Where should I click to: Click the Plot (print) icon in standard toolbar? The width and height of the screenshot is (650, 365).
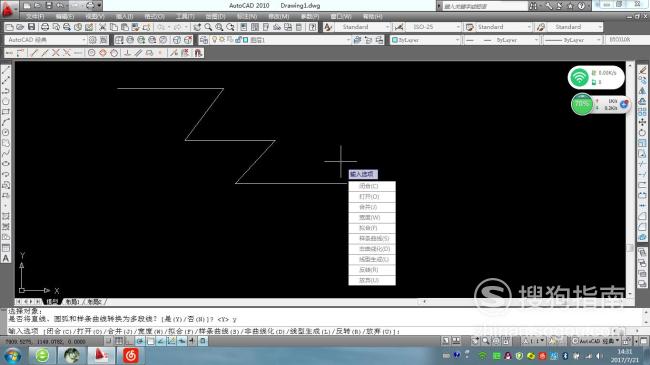point(44,27)
